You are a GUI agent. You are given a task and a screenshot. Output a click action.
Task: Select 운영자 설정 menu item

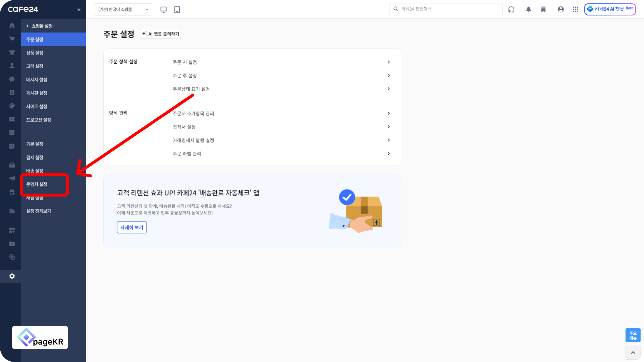tap(37, 184)
